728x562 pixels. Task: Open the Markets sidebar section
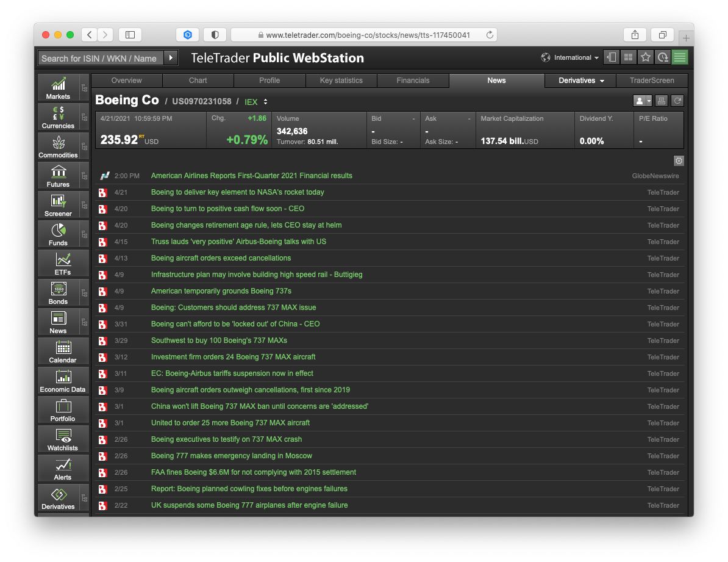[58, 88]
